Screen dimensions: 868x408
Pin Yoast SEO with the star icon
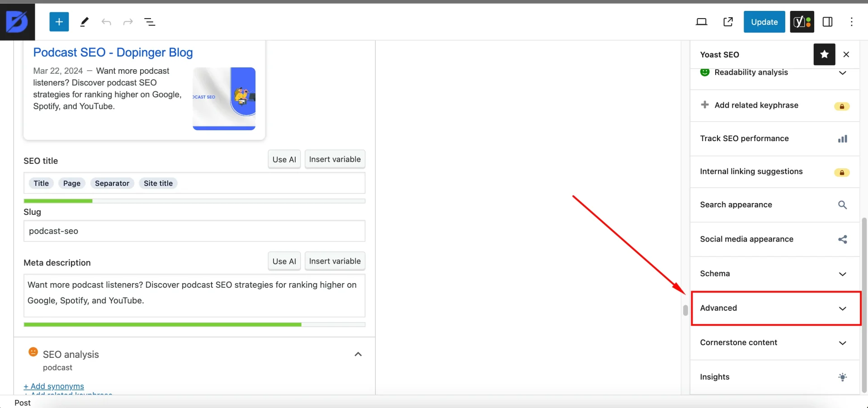825,54
